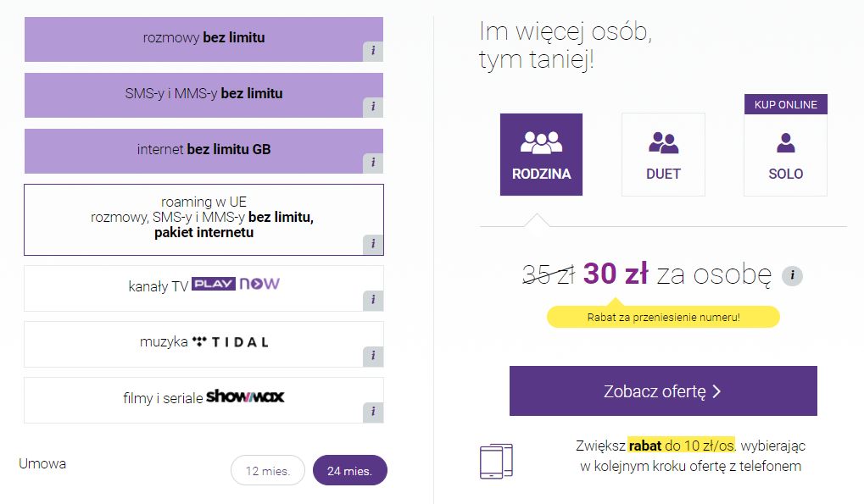
Task: Toggle the roaming w UE feature box
Action: pyautogui.click(x=203, y=219)
